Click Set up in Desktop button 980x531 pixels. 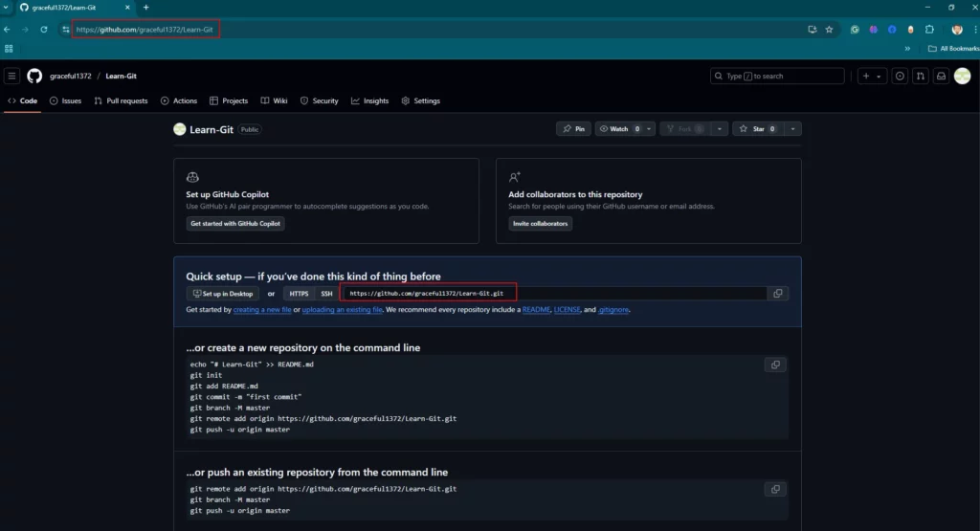(x=222, y=294)
